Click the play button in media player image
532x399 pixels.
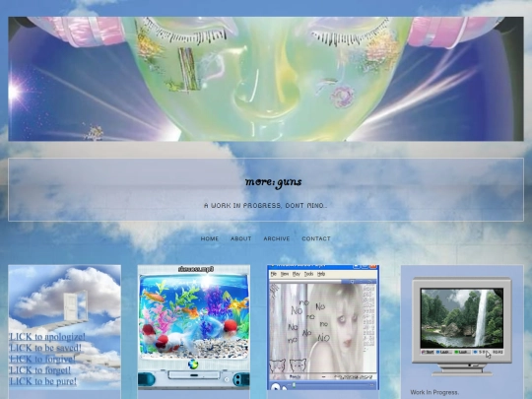point(276,386)
